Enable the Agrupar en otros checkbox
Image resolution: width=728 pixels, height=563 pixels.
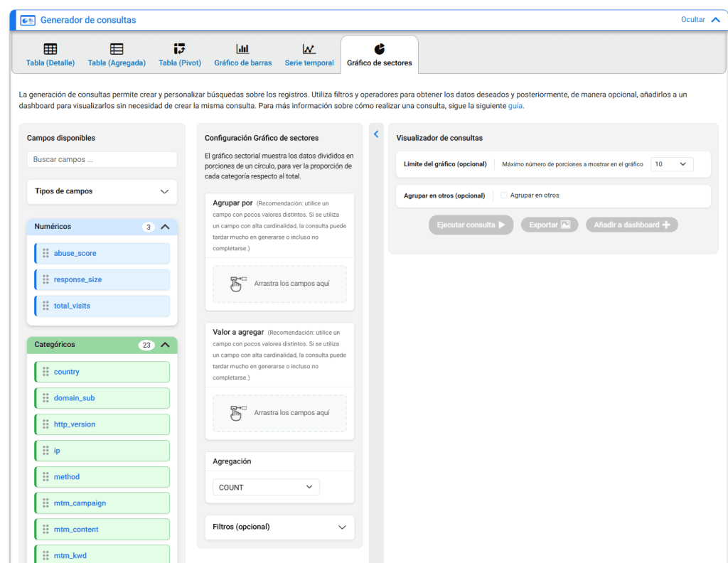[504, 195]
